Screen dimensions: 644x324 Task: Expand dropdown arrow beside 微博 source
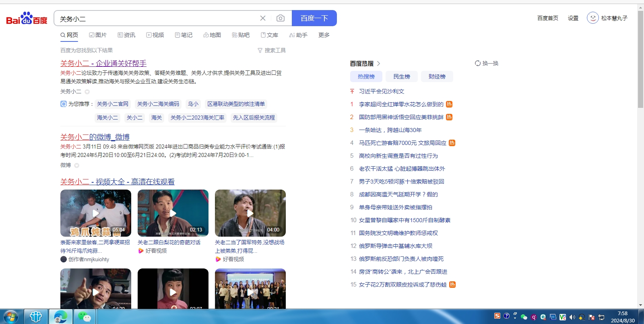tap(76, 165)
